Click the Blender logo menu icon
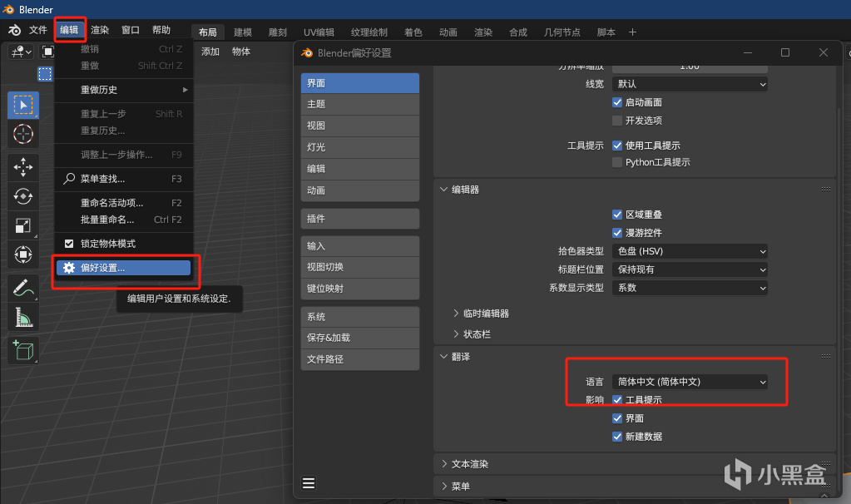Viewport: 851px width, 504px height. coord(15,30)
